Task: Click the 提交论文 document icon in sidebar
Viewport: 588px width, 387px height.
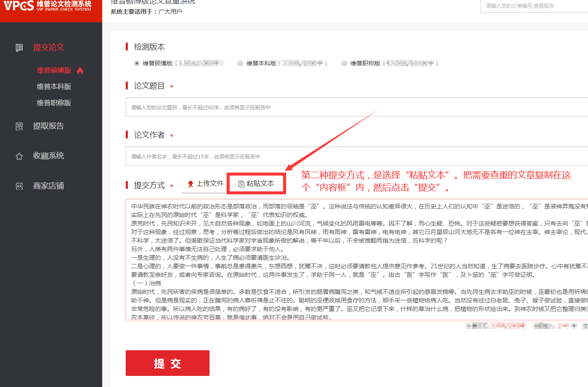Action: click(x=19, y=47)
